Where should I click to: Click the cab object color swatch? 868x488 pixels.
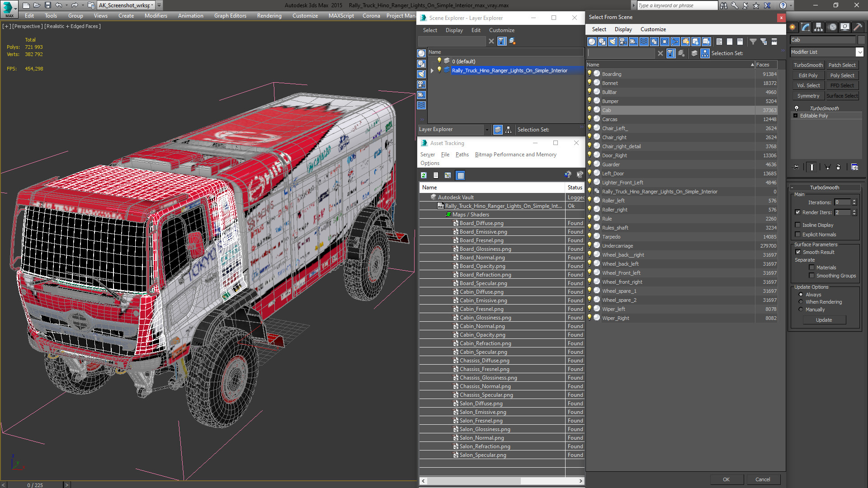pyautogui.click(x=861, y=40)
